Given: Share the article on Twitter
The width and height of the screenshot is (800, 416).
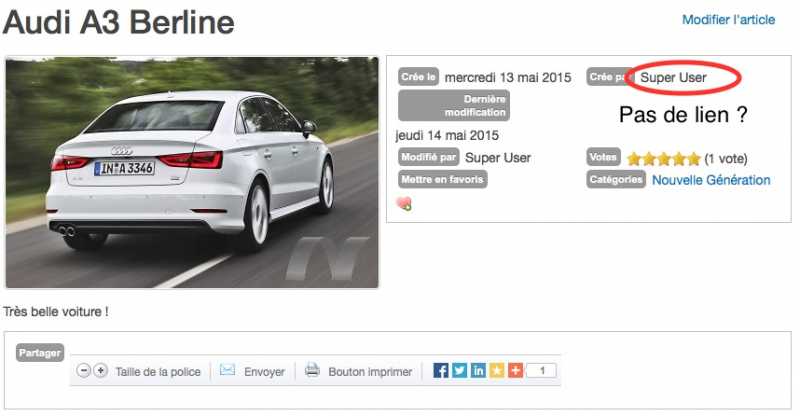Looking at the screenshot, I should (459, 371).
